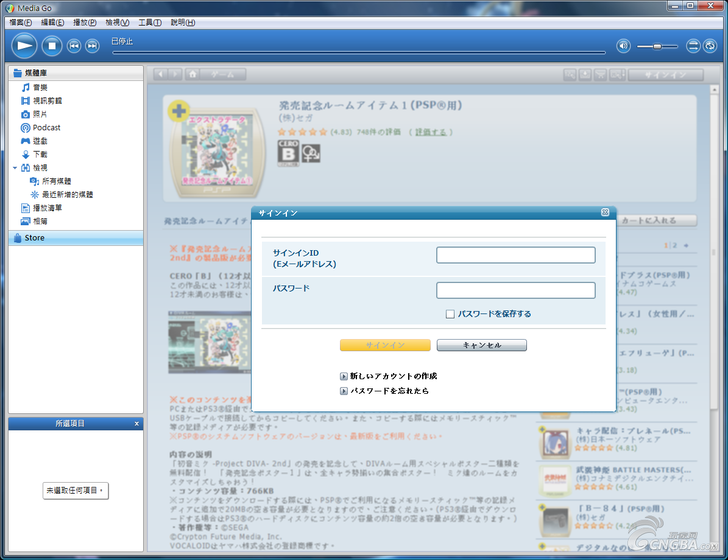
Task: Click the store toolbar サインイン button
Action: pyautogui.click(x=666, y=74)
